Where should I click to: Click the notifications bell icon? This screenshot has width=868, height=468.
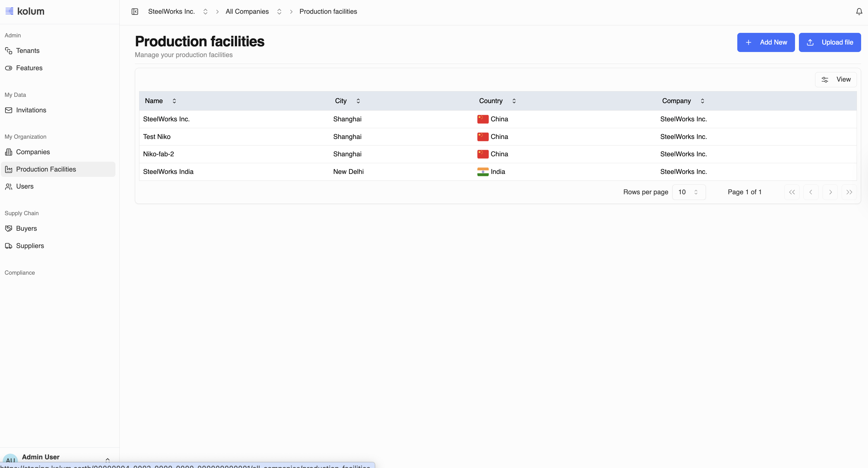point(859,11)
